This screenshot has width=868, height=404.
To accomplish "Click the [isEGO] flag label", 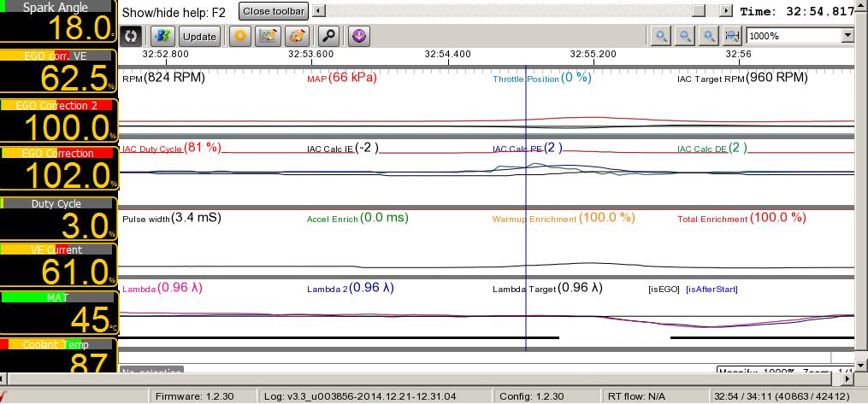I will (664, 289).
